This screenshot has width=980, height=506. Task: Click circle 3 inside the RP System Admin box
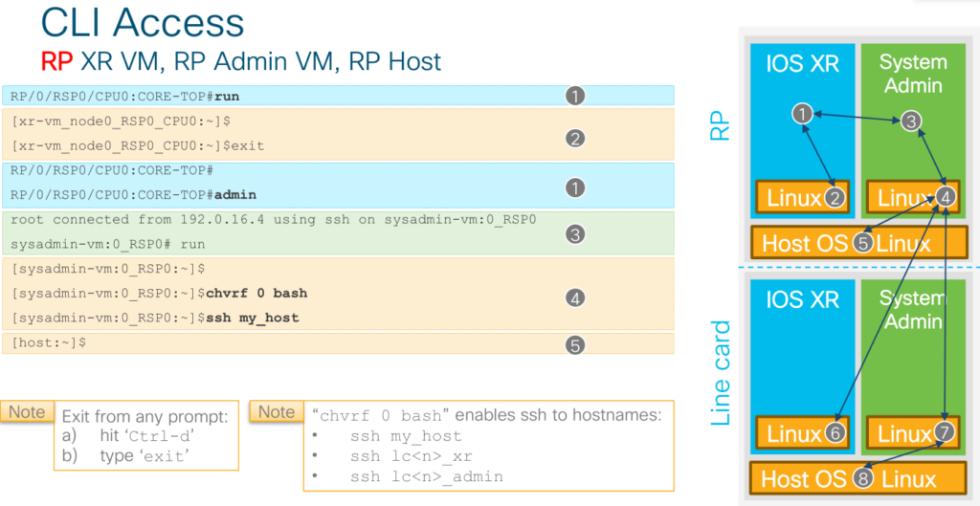(911, 121)
